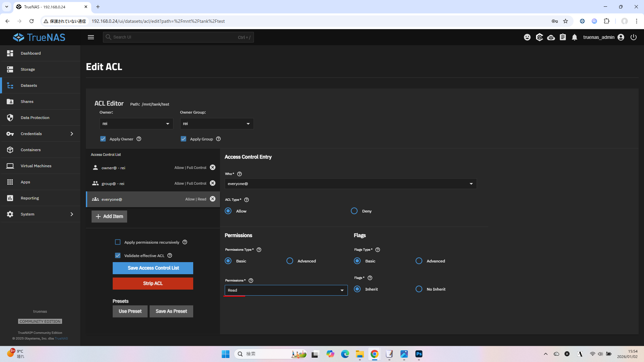644x362 pixels.
Task: Remove the everyone@ ACL entry
Action: [213, 199]
